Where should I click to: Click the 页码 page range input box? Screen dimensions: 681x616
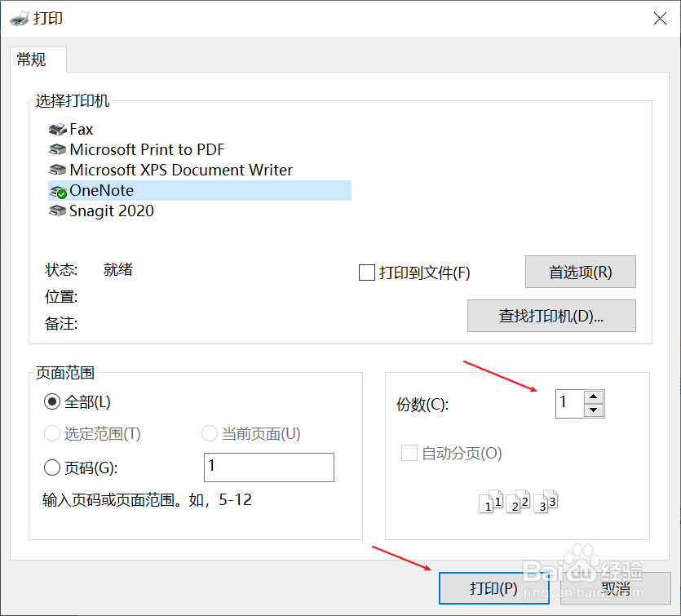269,468
